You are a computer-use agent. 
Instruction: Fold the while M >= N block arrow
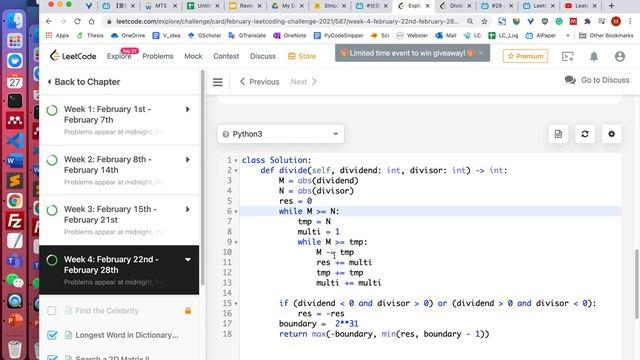(x=236, y=211)
